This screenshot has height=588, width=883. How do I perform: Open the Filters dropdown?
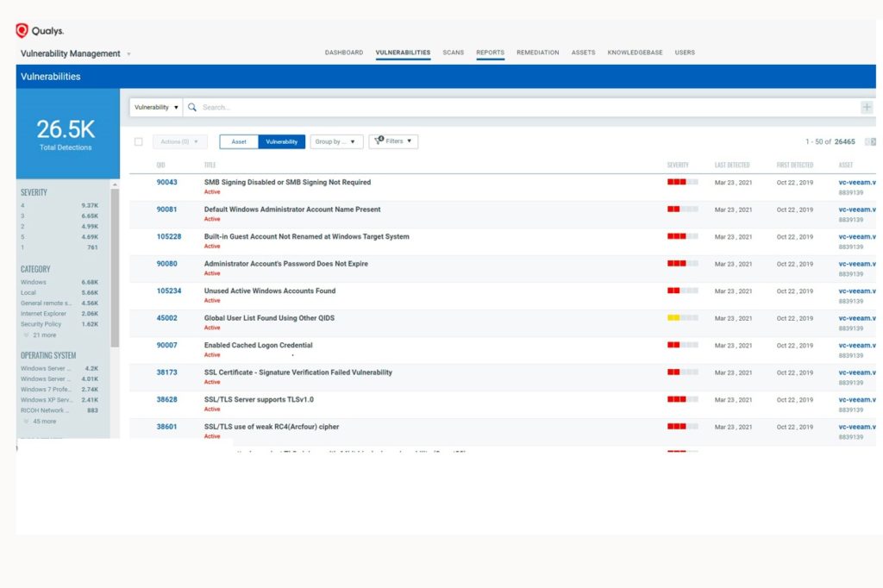(393, 141)
